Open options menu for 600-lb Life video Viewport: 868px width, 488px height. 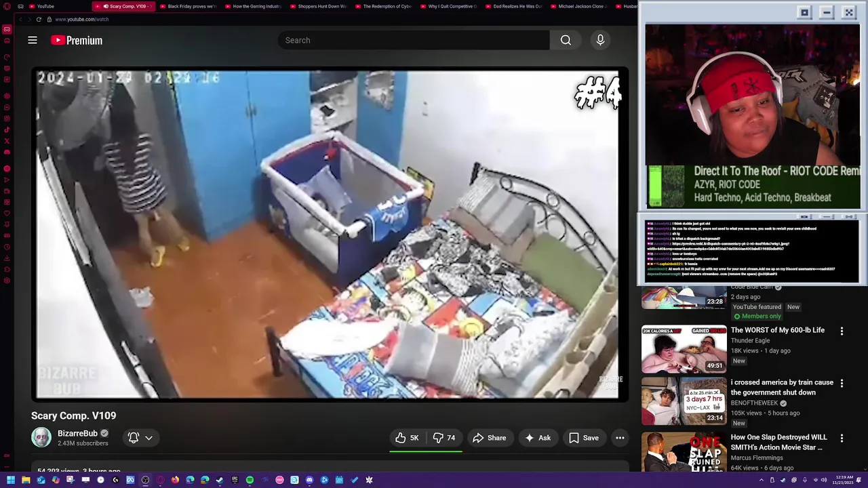point(842,331)
